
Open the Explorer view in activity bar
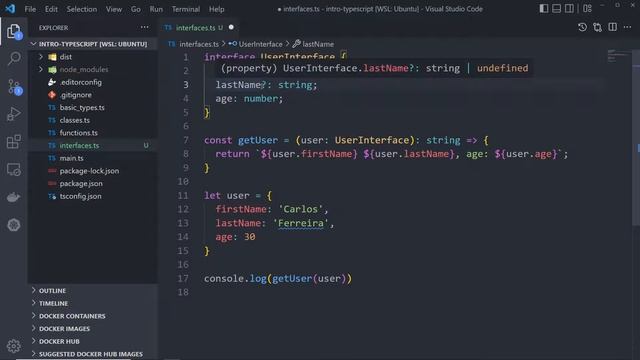(x=13, y=31)
